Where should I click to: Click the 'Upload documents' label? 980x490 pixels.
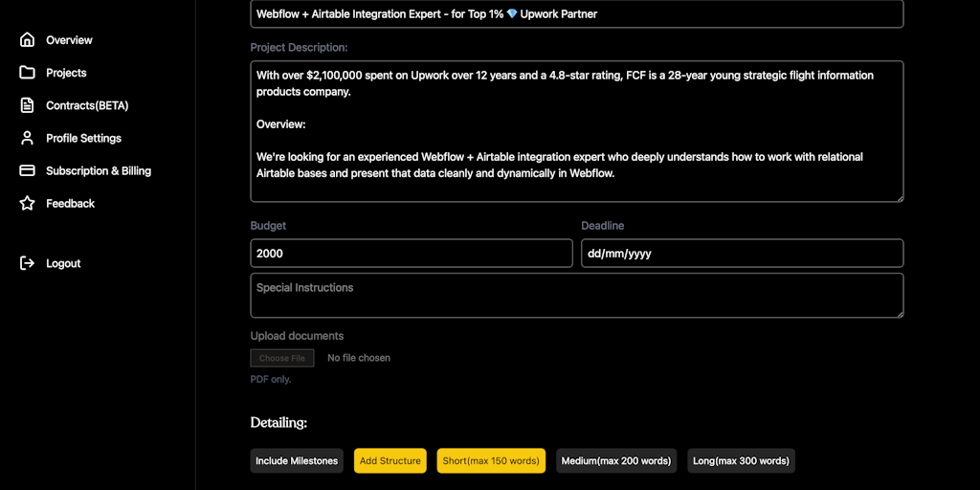[297, 336]
